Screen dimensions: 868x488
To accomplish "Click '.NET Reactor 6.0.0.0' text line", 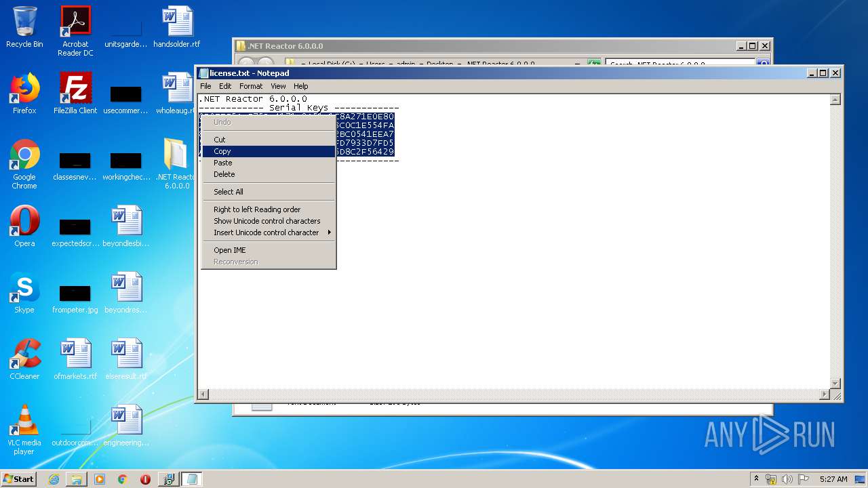I will pos(253,99).
